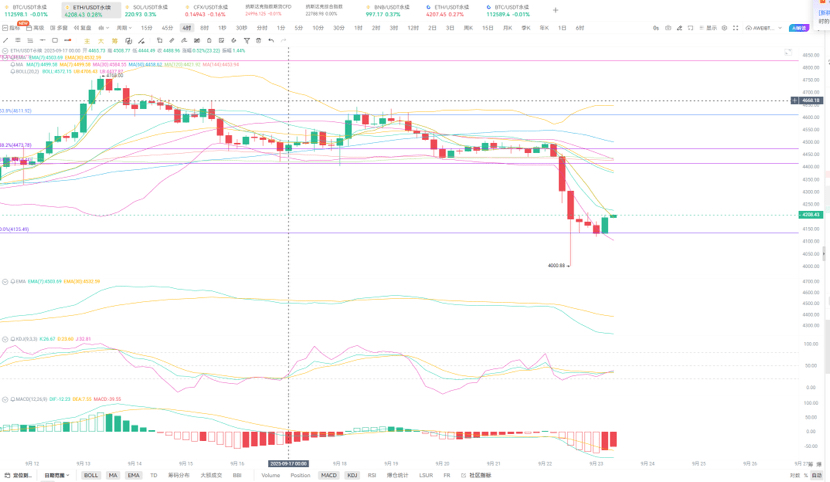Open the 日期范围 date range dropdown
Image resolution: width=830 pixels, height=482 pixels.
[x=56, y=475]
